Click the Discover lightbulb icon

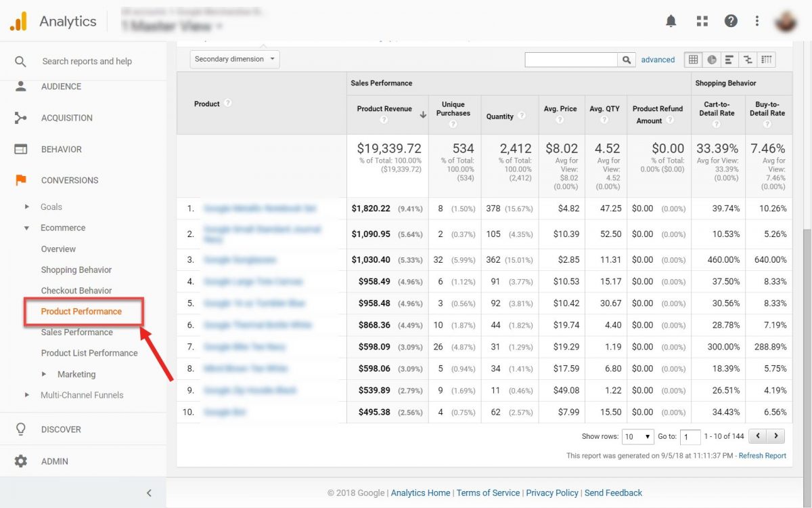(x=21, y=429)
